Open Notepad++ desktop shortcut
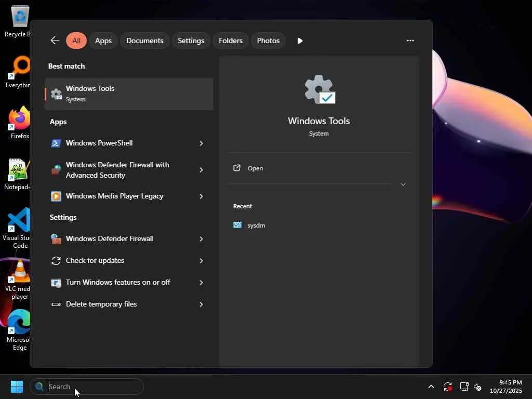Image resolution: width=532 pixels, height=399 pixels. [18, 174]
